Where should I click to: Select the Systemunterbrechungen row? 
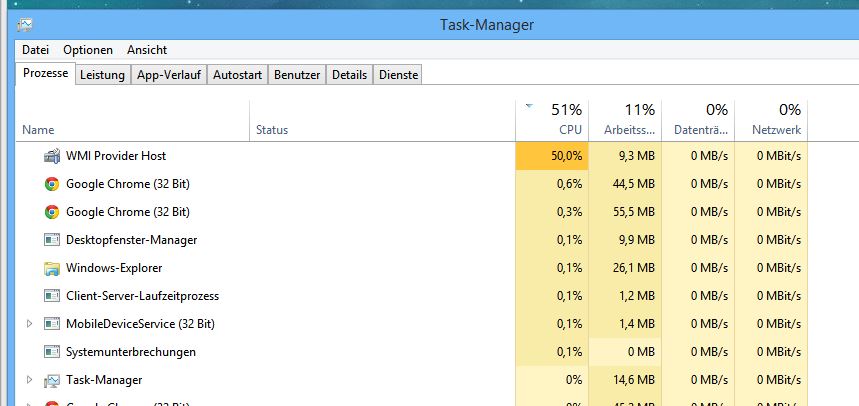(412, 352)
